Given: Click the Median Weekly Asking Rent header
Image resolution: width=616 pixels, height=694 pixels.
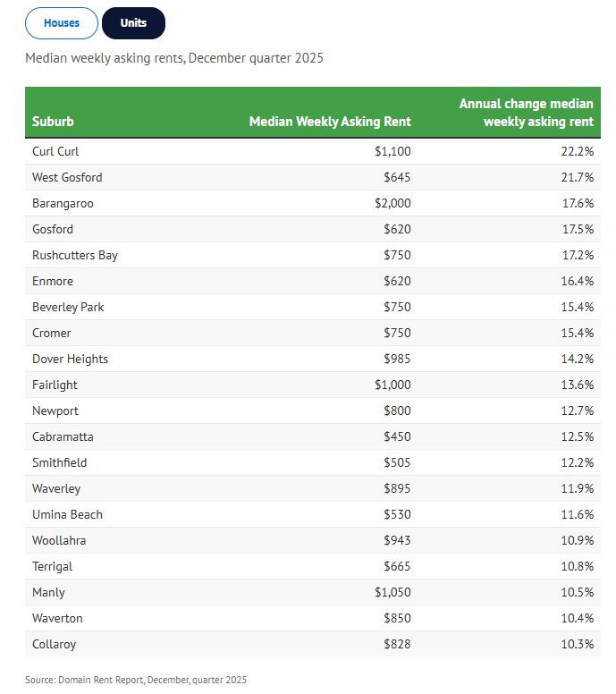Looking at the screenshot, I should click(x=330, y=122).
